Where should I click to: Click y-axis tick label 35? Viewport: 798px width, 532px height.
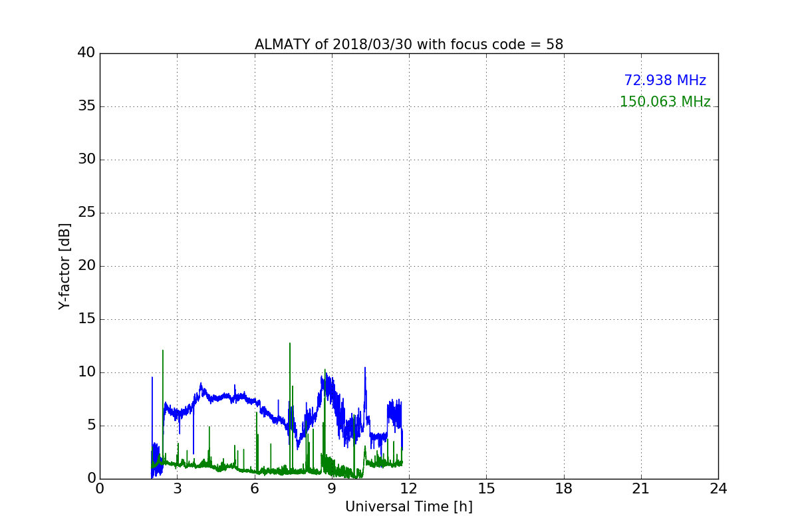click(86, 106)
